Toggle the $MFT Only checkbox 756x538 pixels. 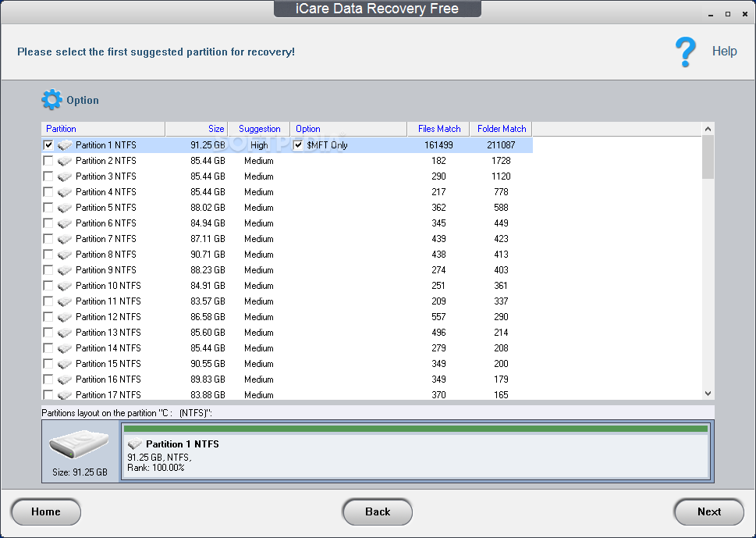(299, 144)
